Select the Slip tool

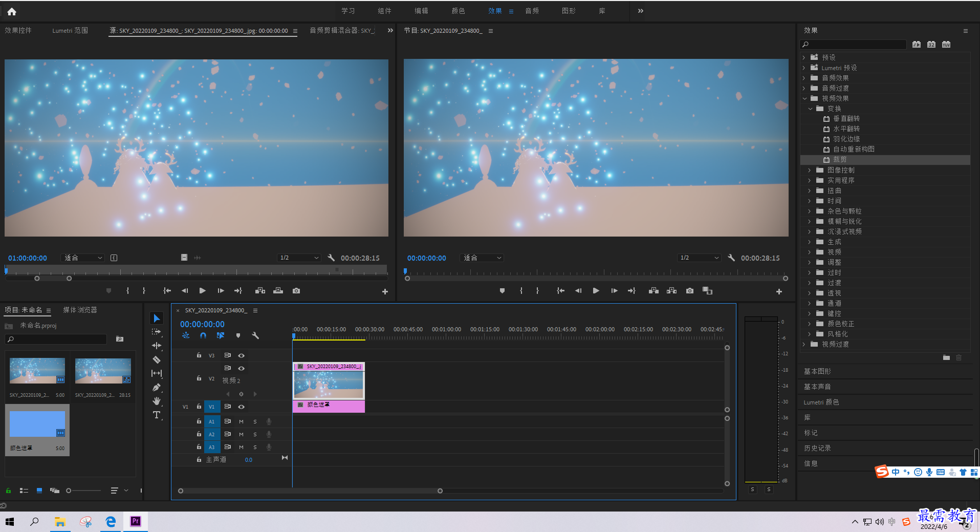157,373
